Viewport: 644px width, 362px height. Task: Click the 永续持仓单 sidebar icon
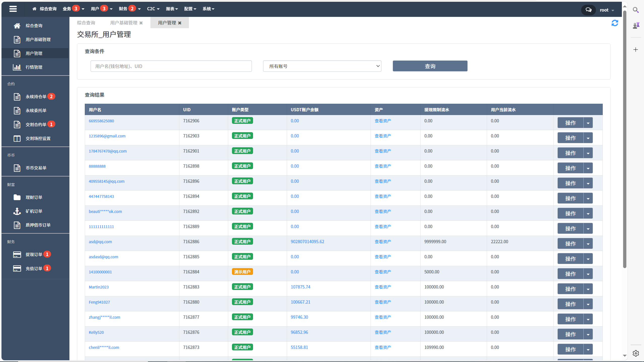click(17, 96)
